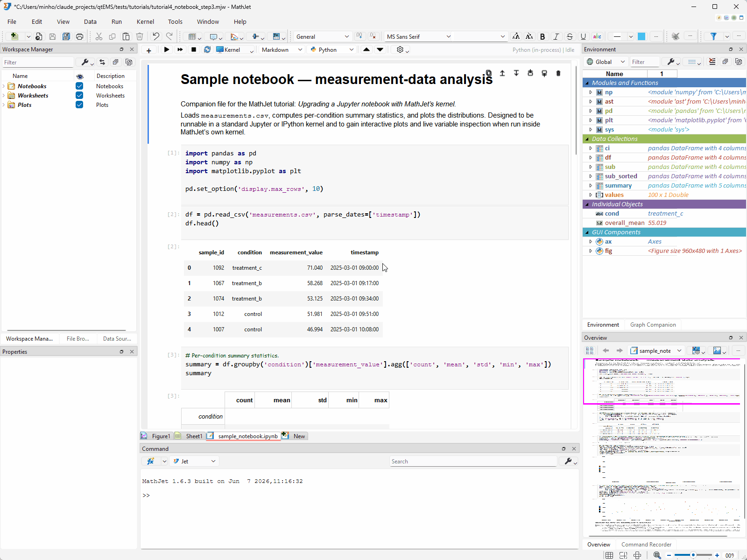The width and height of the screenshot is (747, 560).
Task: Expand the Notebooks tree node
Action: tap(4, 86)
